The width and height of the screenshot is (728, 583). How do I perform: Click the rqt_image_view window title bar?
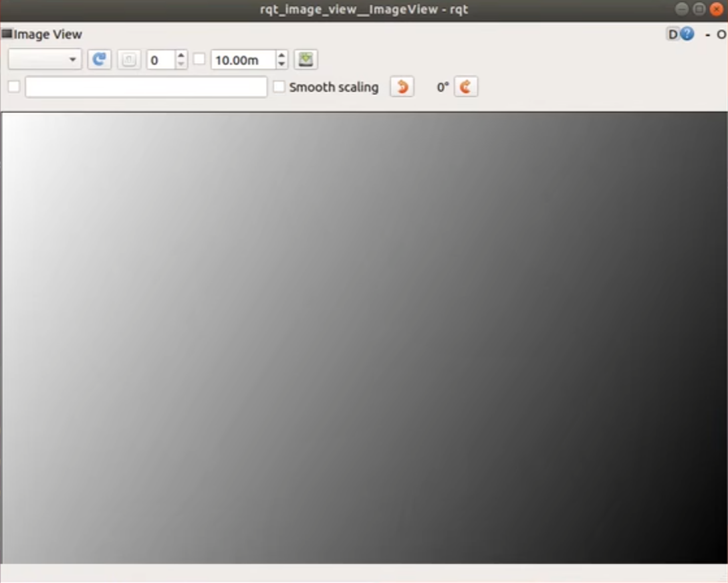tap(364, 10)
